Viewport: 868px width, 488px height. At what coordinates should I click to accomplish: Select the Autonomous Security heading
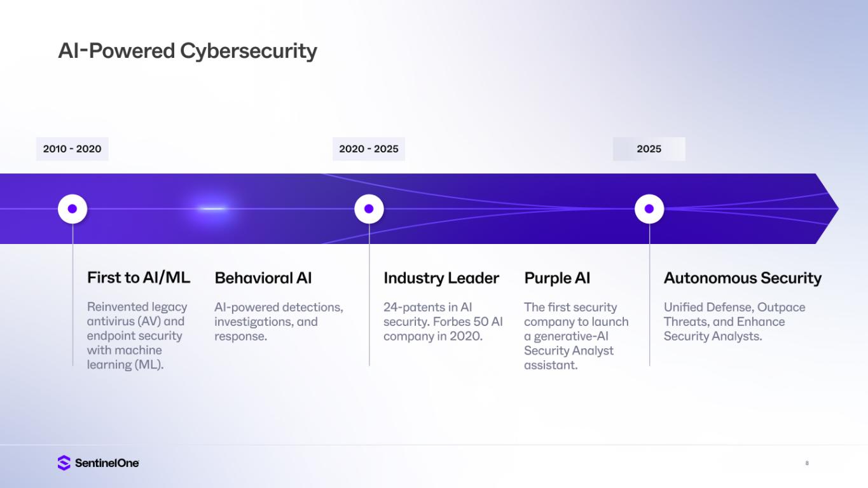point(743,278)
